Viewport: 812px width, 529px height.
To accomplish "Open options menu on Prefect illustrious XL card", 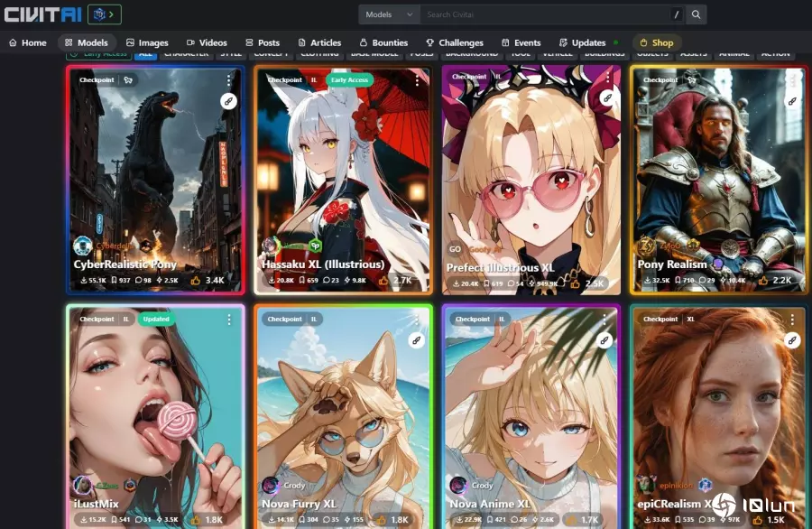I will [607, 78].
